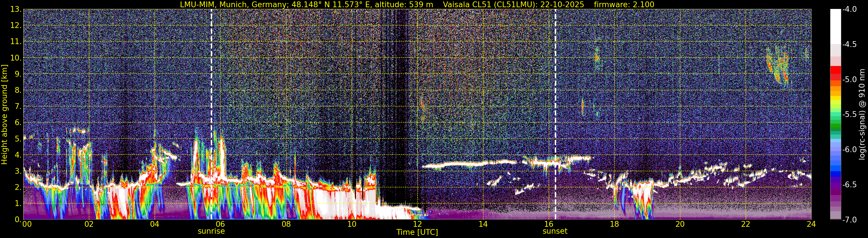Click the time axis tick "20"
This screenshot has height=238, width=868.
pos(680,224)
